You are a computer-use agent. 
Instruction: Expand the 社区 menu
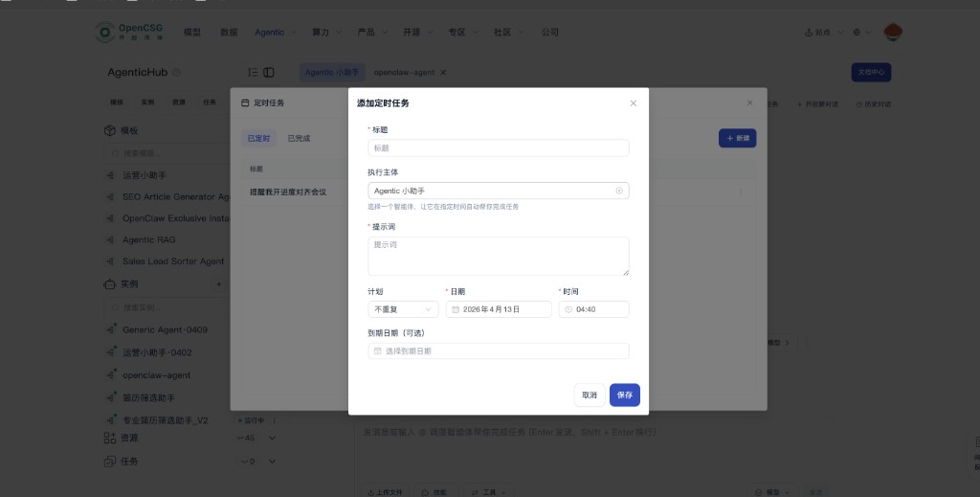tap(509, 33)
